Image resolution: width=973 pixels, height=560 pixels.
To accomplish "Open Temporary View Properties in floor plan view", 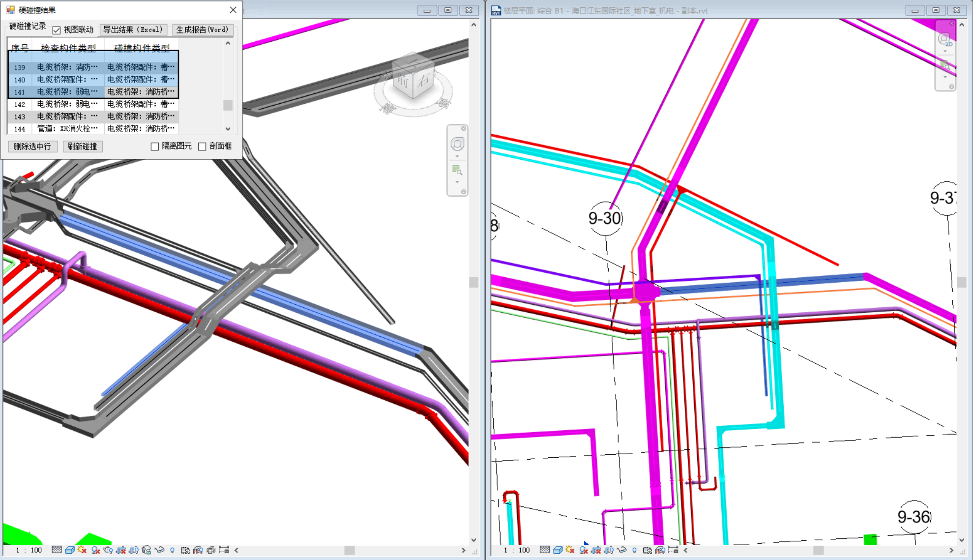I will click(648, 550).
